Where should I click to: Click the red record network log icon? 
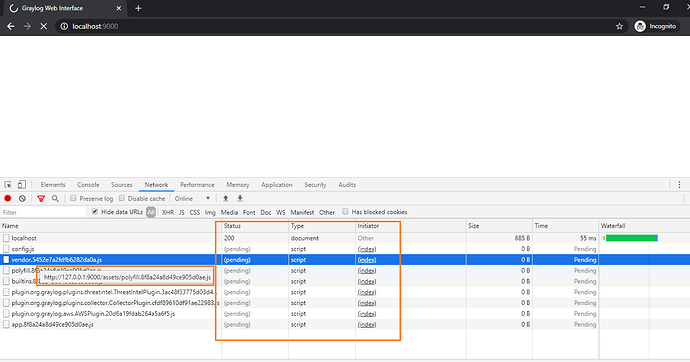[x=7, y=198]
